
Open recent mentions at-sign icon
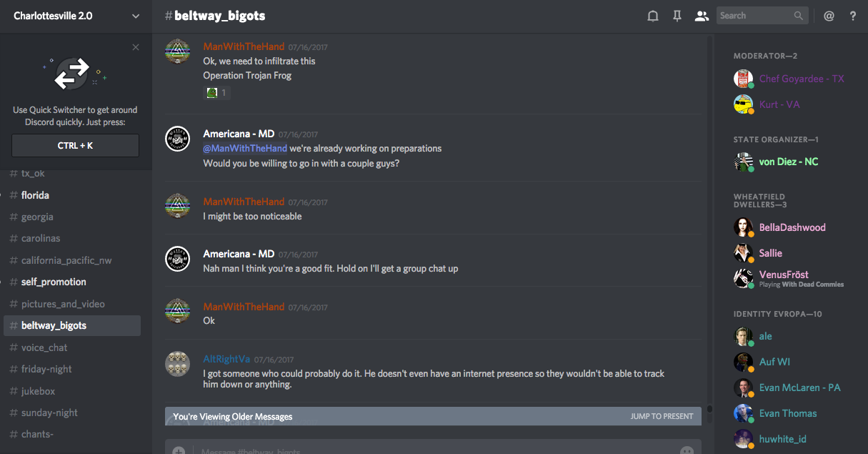829,16
